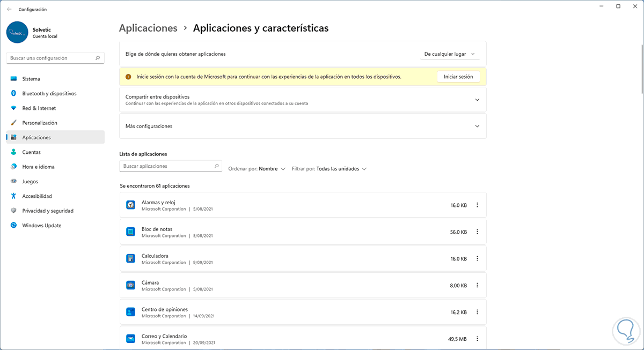Open three-dot options for Calculadora
The image size is (644, 350).
[477, 258]
